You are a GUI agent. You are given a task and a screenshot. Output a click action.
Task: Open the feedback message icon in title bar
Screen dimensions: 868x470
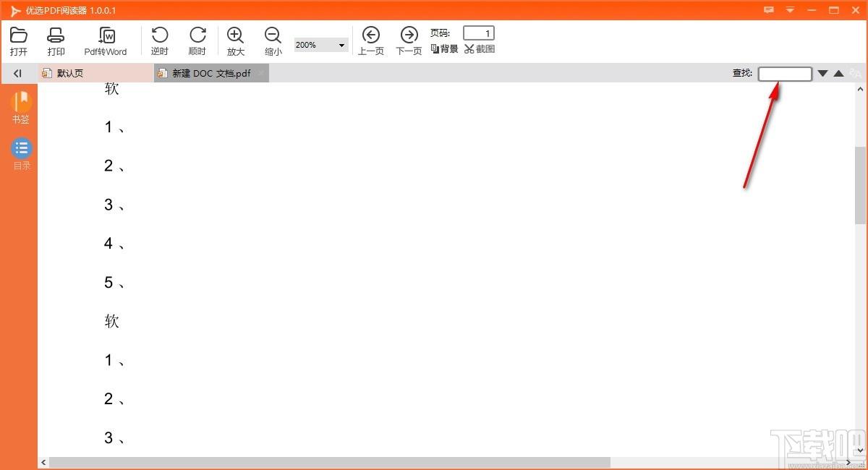point(768,10)
